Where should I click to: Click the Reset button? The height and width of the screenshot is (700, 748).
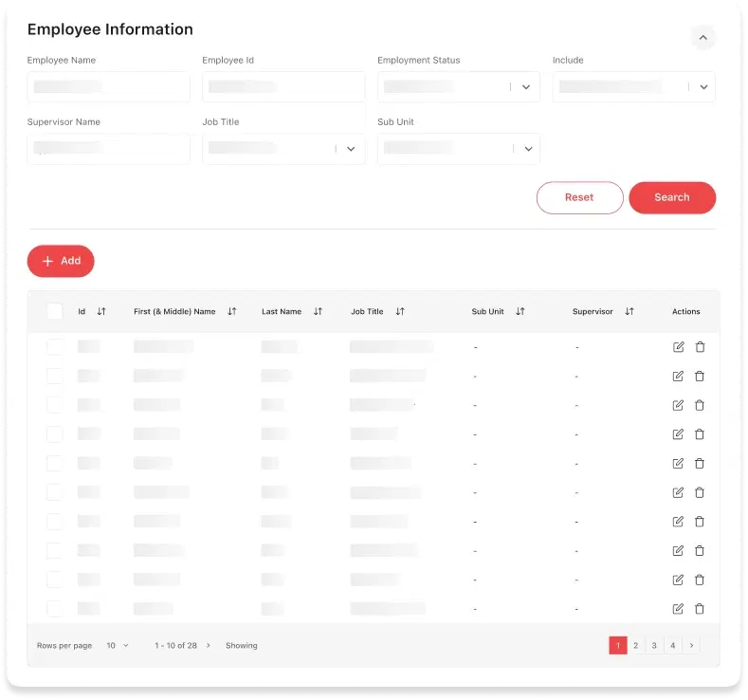pos(579,197)
